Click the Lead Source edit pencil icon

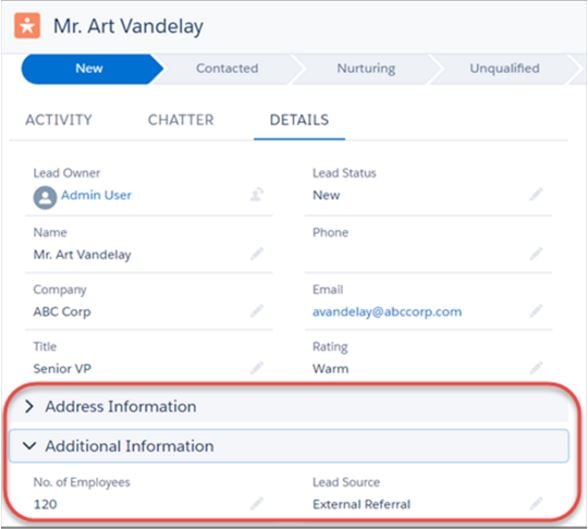coord(536,504)
